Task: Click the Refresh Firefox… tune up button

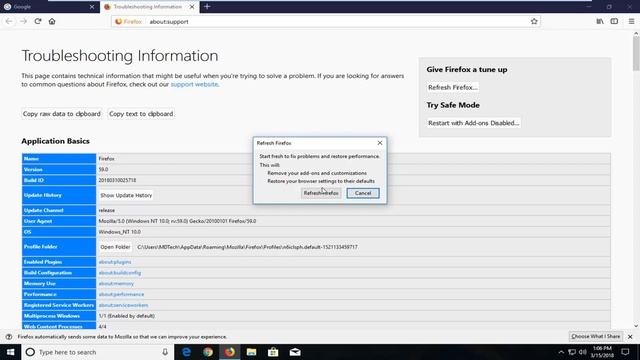Action: pos(453,87)
